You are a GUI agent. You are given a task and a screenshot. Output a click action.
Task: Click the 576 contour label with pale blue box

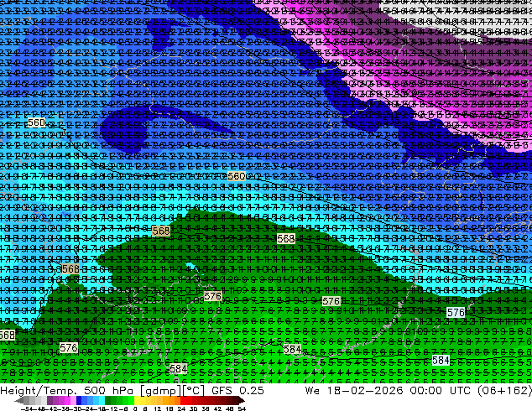[x=456, y=312]
